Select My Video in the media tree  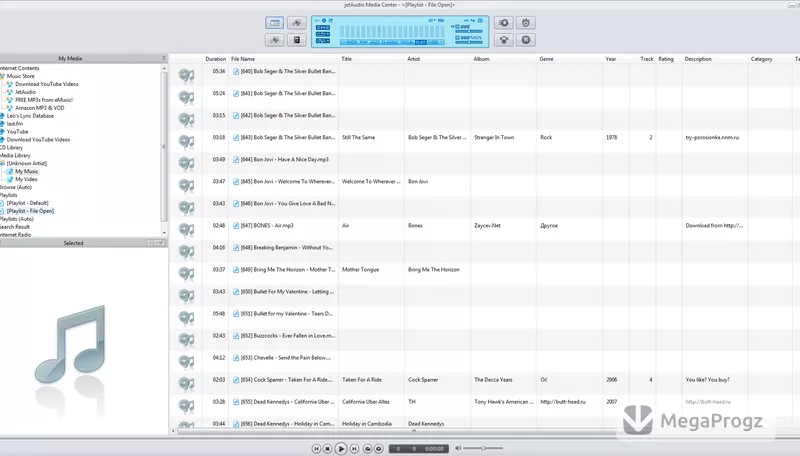pos(26,179)
